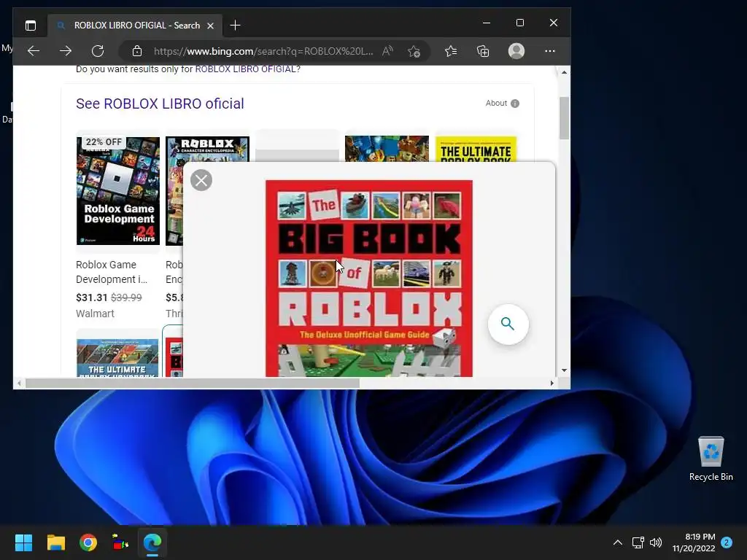Viewport: 747px width, 560px height.
Task: Click the horizontal scrollbar thumb
Action: tap(193, 383)
